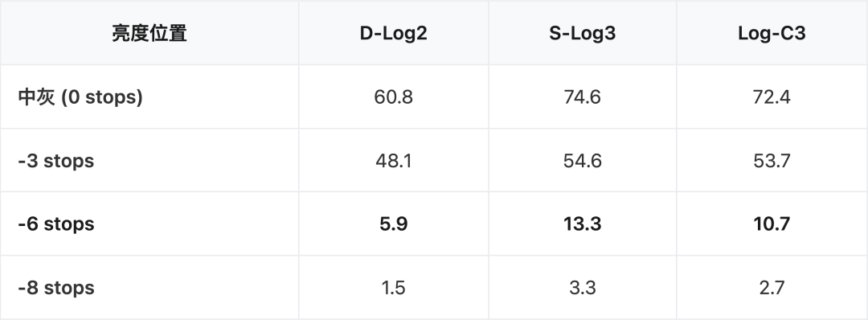Screen dimensions: 868x320
Task: Click the 72.4 Log-C3 cell
Action: point(772,97)
